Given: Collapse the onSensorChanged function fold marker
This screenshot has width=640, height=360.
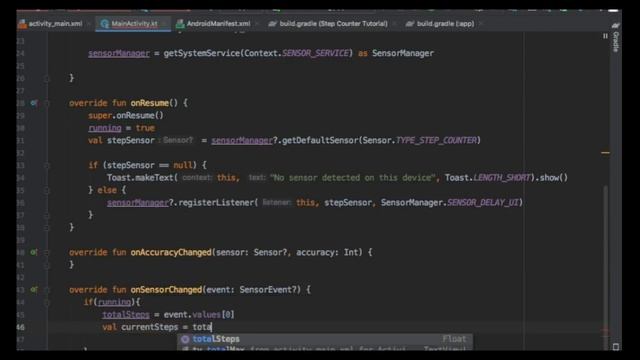Looking at the screenshot, I should pos(47,290).
